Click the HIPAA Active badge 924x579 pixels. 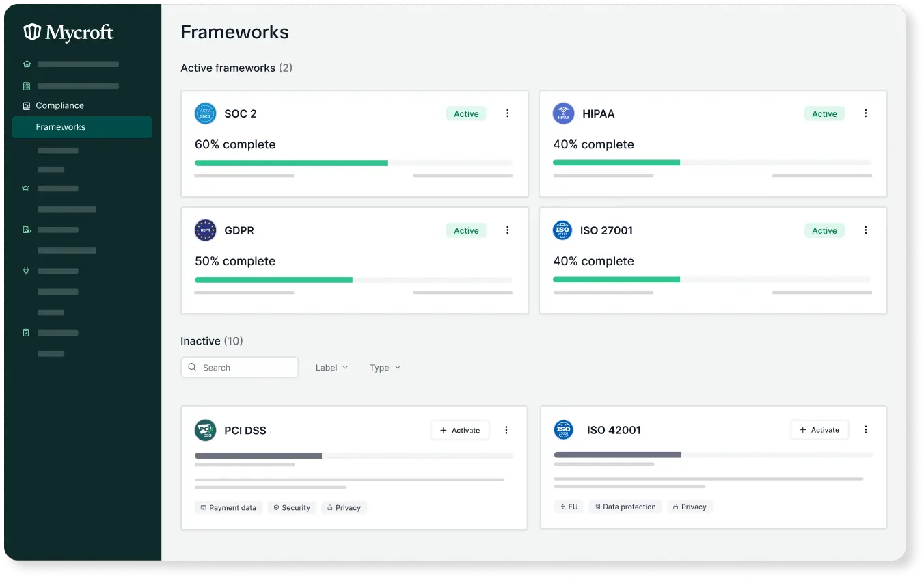tap(824, 114)
